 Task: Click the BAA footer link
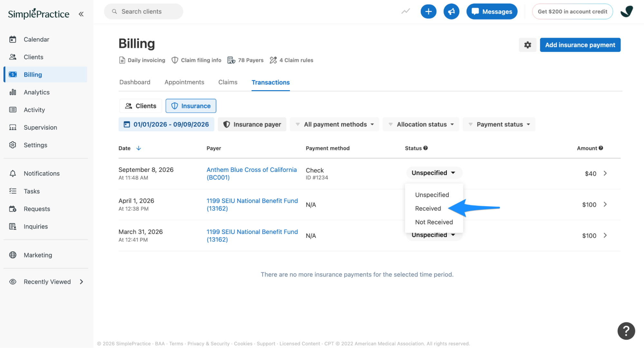tap(160, 343)
